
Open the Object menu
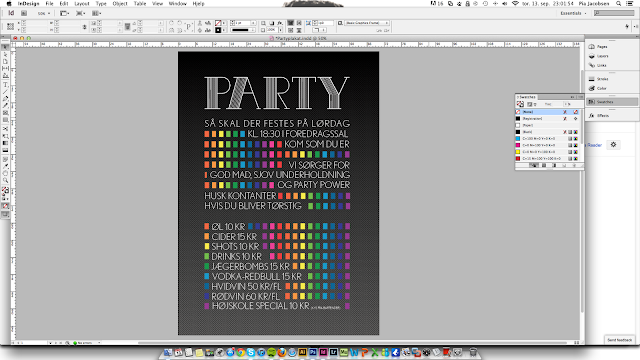coord(120,3)
